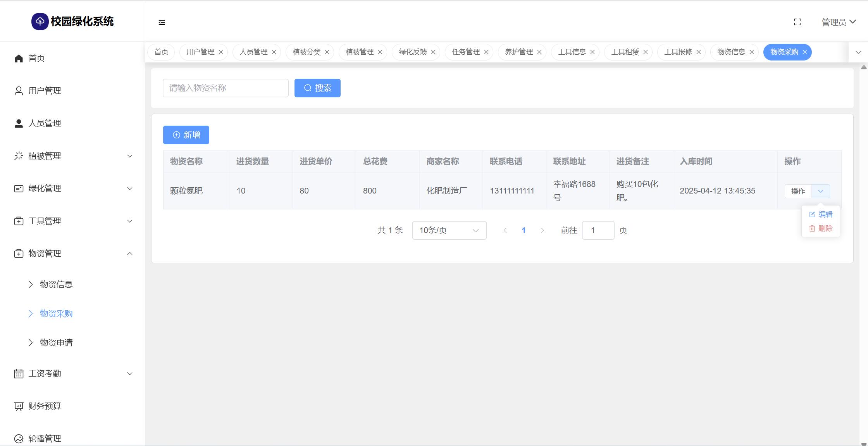Screen dimensions: 868x446
Task: Open 轮播管理 in the sidebar
Action: 45,439
